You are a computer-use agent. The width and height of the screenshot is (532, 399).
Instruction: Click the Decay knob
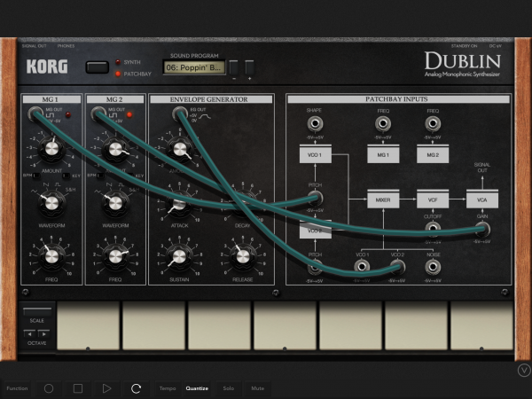tap(243, 205)
